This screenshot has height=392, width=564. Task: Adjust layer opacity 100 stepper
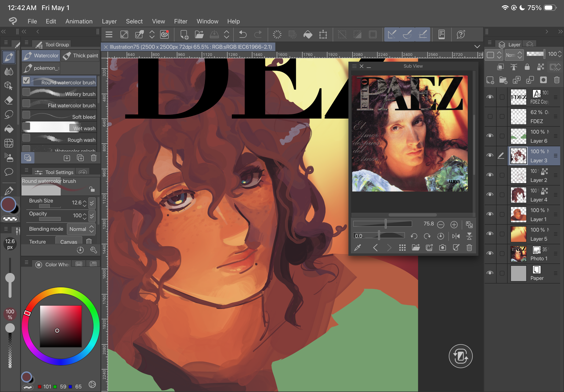pos(560,54)
